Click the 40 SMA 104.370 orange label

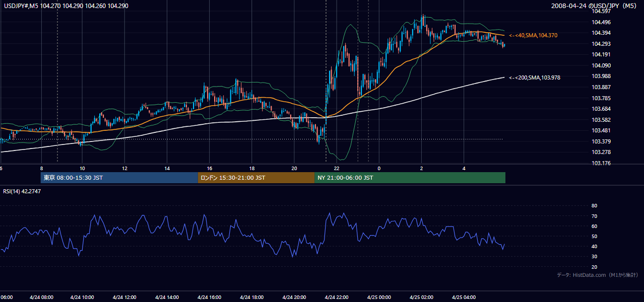(x=533, y=35)
